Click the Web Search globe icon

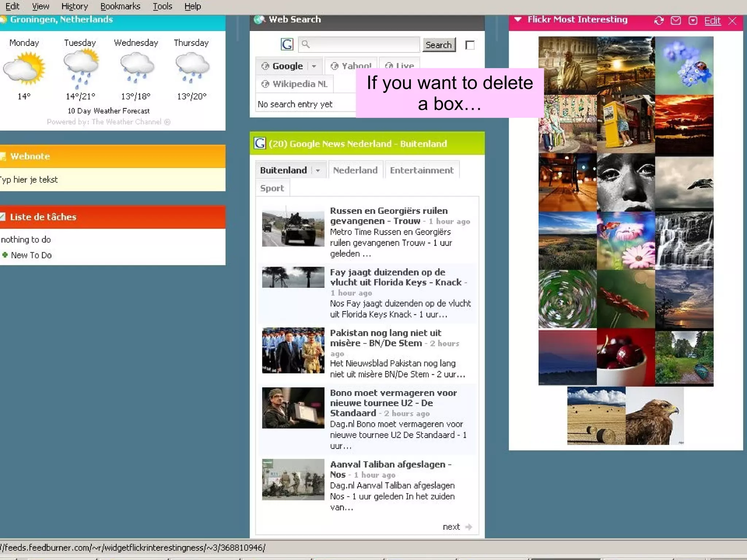pyautogui.click(x=259, y=19)
